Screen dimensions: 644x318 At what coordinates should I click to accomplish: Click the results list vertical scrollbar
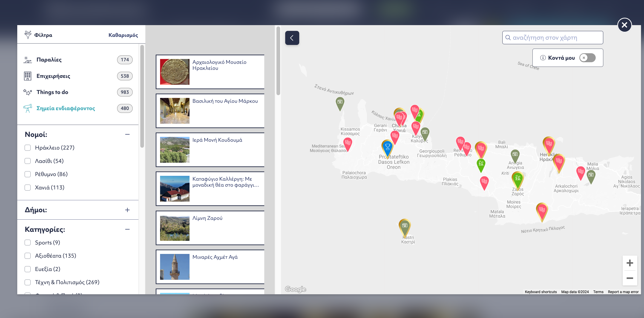coord(278,61)
